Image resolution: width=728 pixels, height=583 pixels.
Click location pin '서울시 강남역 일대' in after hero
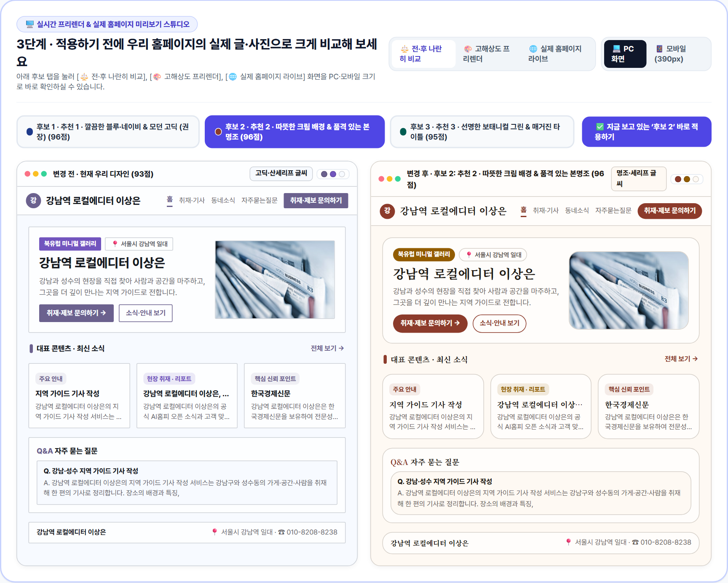493,255
